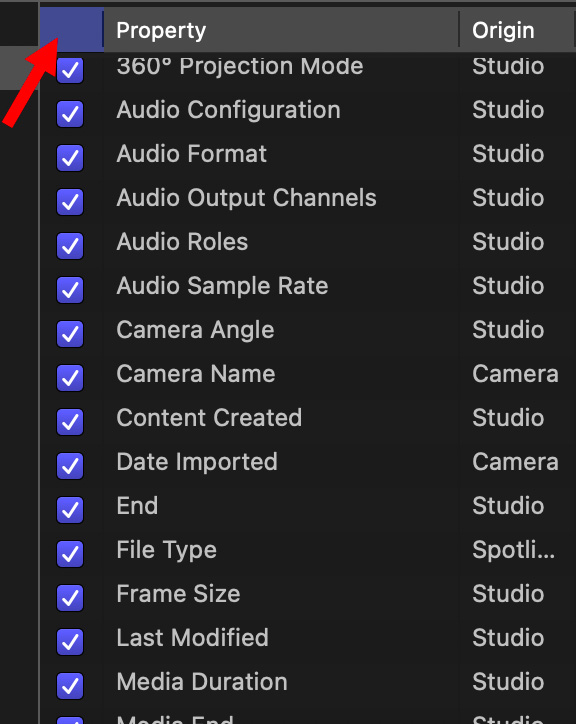This screenshot has height=724, width=576.
Task: Click the Spotli... origin cell for File Type
Action: pyautogui.click(x=514, y=550)
